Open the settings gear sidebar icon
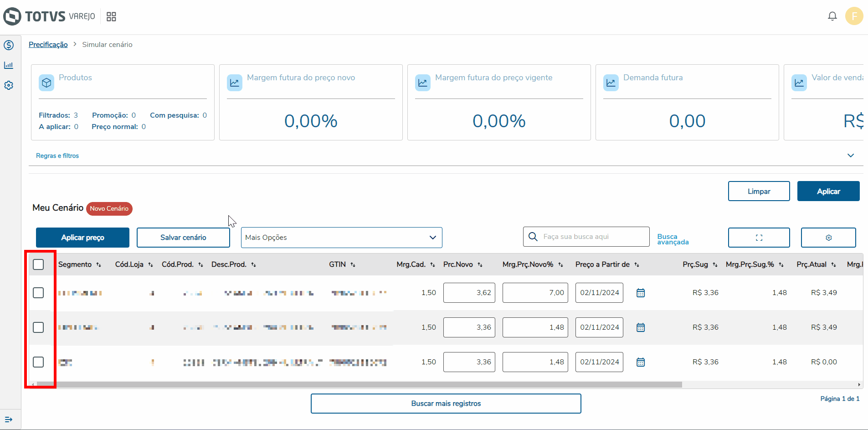 (x=9, y=85)
